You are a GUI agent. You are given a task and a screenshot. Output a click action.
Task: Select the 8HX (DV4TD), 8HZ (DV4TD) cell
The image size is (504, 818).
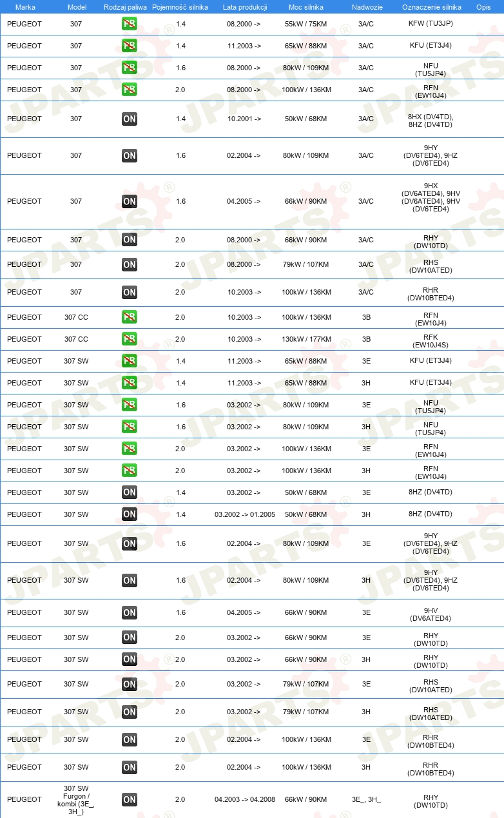[431, 121]
